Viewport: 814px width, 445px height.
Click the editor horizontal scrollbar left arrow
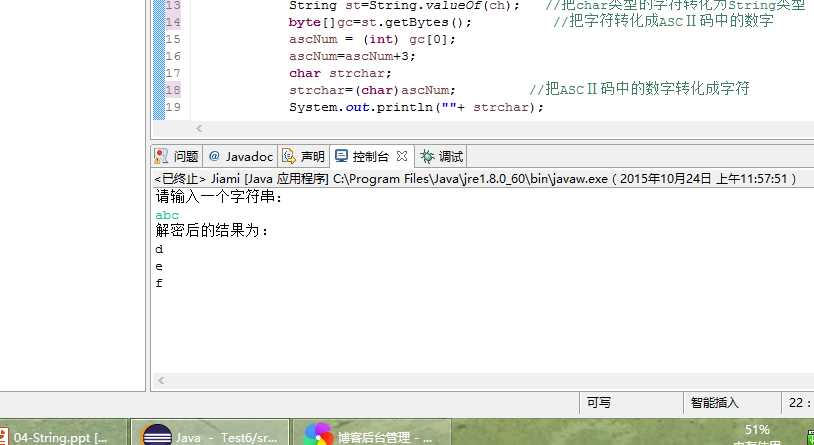click(199, 128)
